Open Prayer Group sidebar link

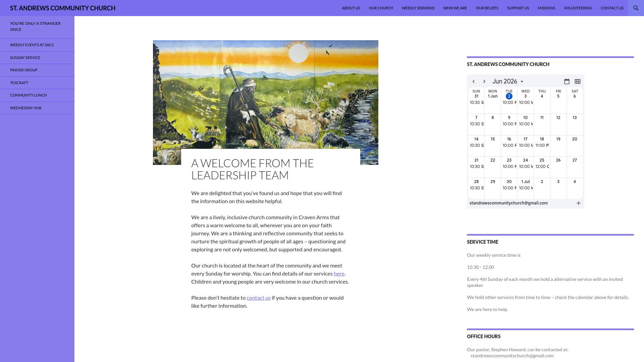(37, 70)
